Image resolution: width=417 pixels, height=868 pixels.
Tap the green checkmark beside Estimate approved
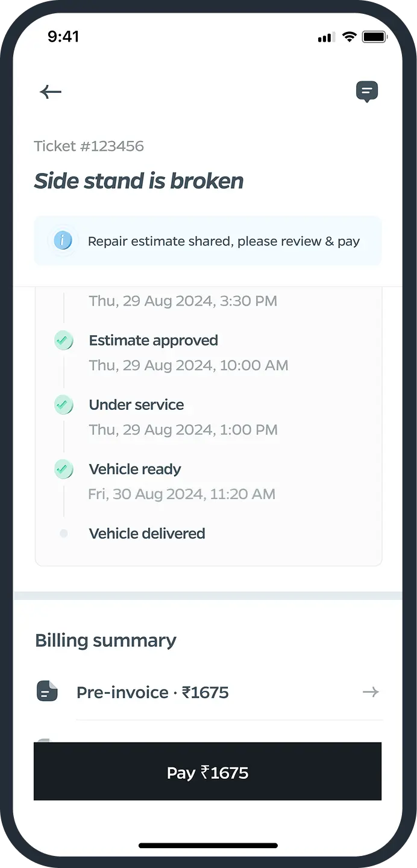[64, 340]
